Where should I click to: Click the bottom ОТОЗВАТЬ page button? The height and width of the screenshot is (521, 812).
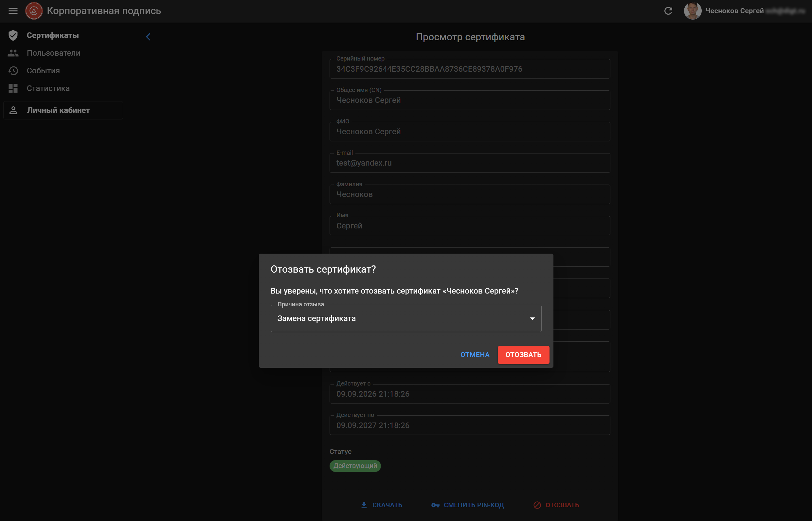pos(556,505)
